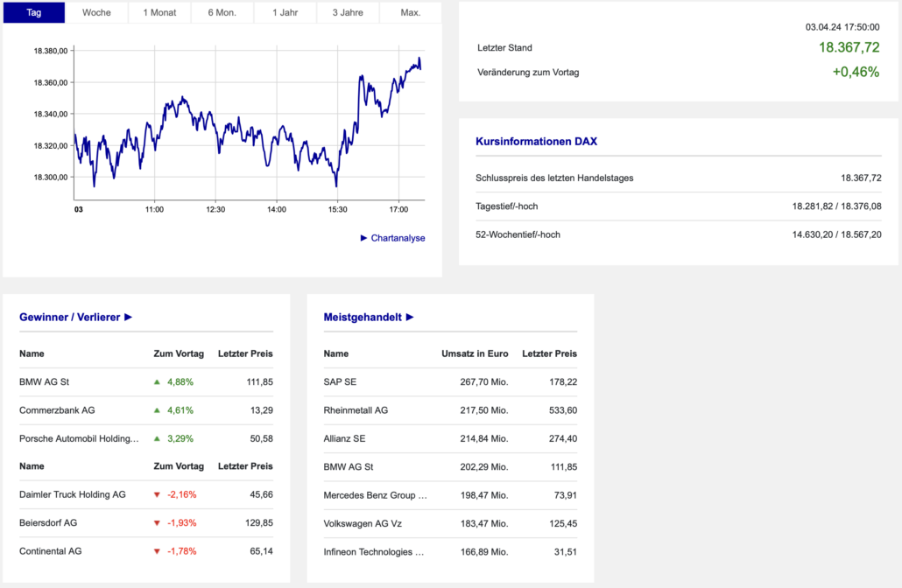Image resolution: width=902 pixels, height=588 pixels.
Task: Click the arrow icon next to Chartanalyse
Action: pos(364,238)
